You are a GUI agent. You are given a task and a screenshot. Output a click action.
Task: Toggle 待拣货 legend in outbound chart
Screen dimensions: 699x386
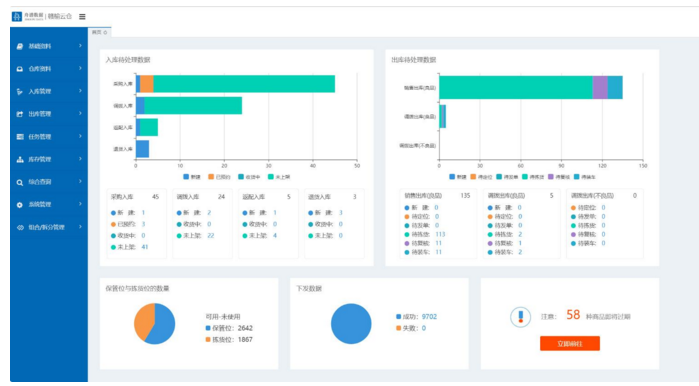tap(533, 177)
